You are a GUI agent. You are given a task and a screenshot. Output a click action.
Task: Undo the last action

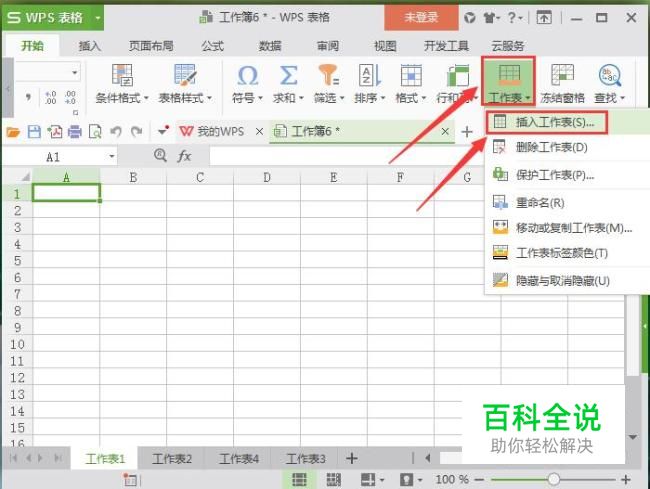116,132
